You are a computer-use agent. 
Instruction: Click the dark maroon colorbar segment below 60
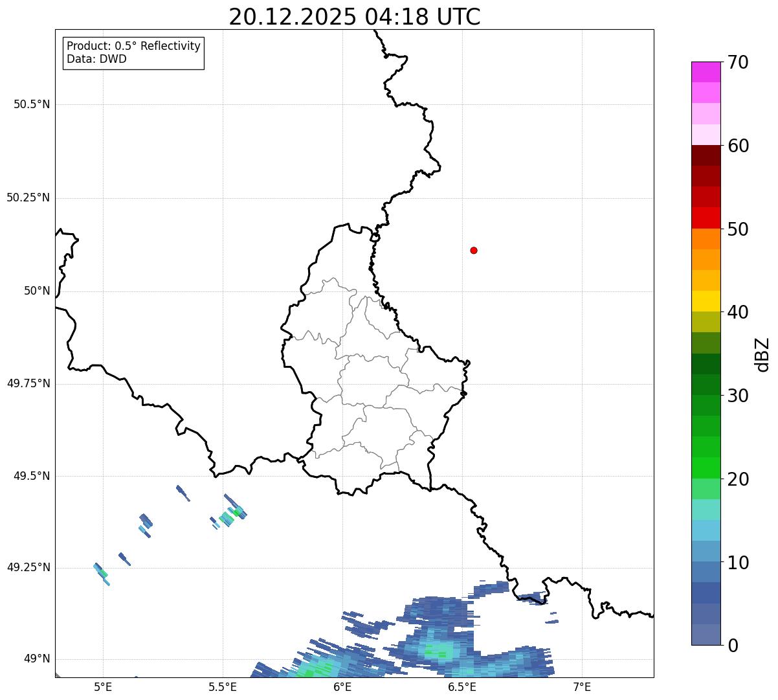[706, 155]
